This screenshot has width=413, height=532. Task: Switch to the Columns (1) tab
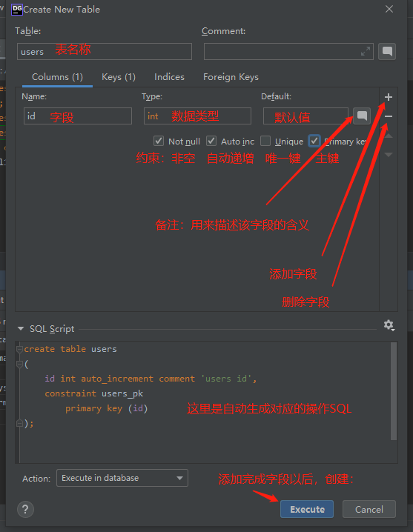[x=57, y=77]
